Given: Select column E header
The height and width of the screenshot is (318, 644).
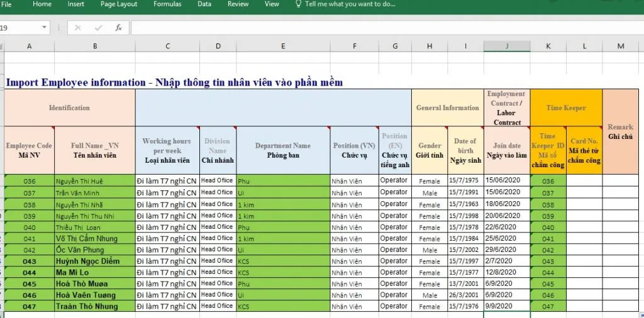Looking at the screenshot, I should 283,47.
